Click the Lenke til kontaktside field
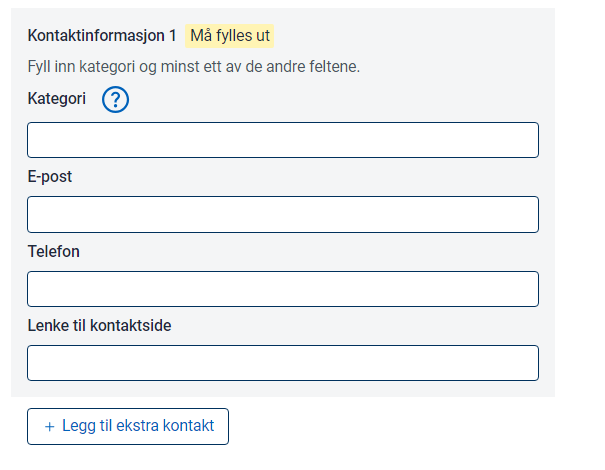 (x=282, y=362)
